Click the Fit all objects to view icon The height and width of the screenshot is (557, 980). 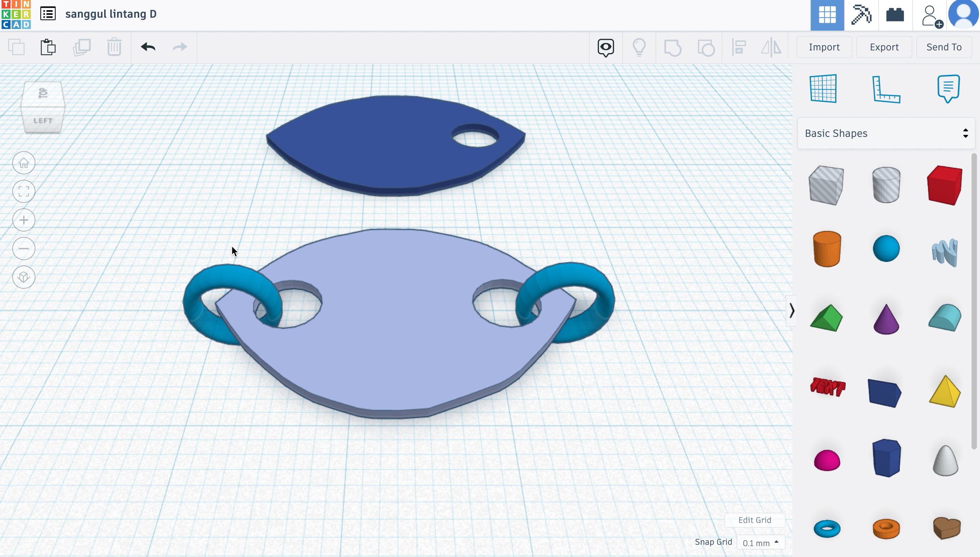[x=23, y=191]
